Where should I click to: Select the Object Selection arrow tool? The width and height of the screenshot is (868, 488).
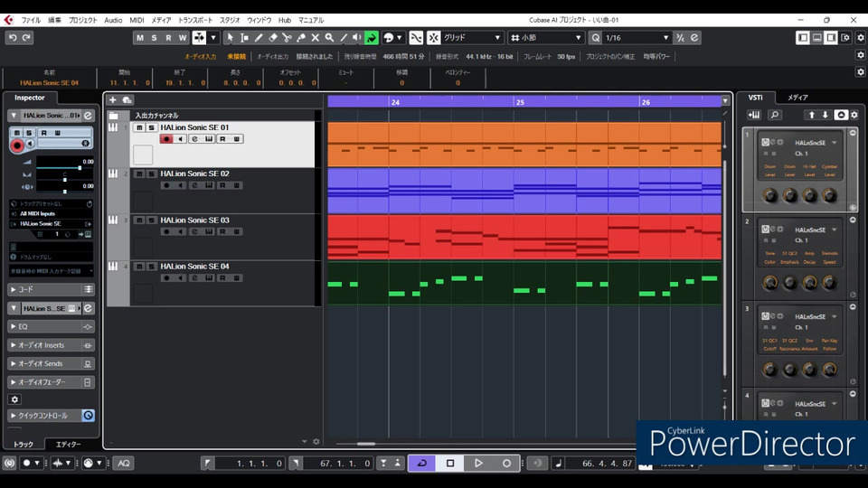click(x=230, y=38)
